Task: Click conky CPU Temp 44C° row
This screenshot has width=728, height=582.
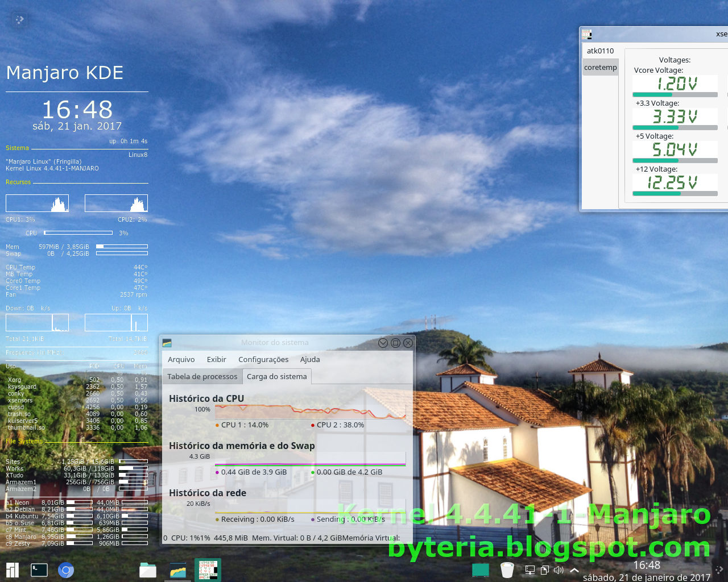Action: (x=77, y=267)
